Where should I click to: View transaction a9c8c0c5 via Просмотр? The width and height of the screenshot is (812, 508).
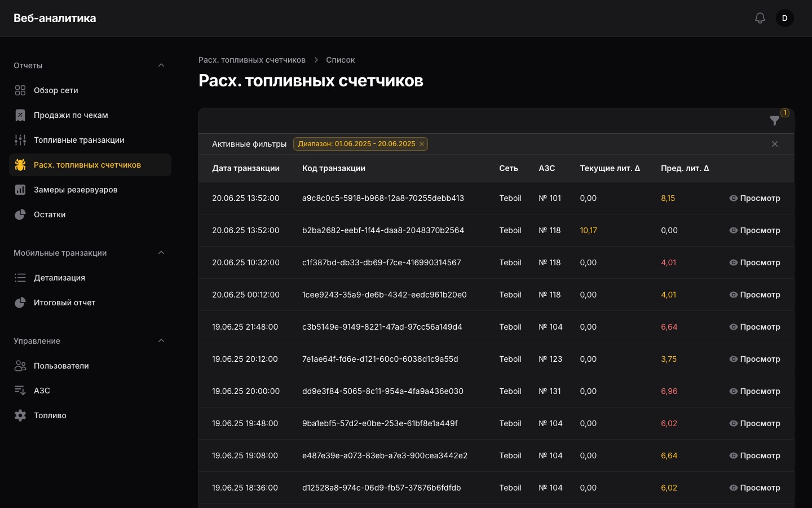754,198
